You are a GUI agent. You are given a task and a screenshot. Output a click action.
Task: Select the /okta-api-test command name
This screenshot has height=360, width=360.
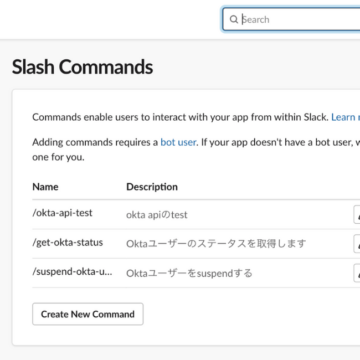point(62,213)
